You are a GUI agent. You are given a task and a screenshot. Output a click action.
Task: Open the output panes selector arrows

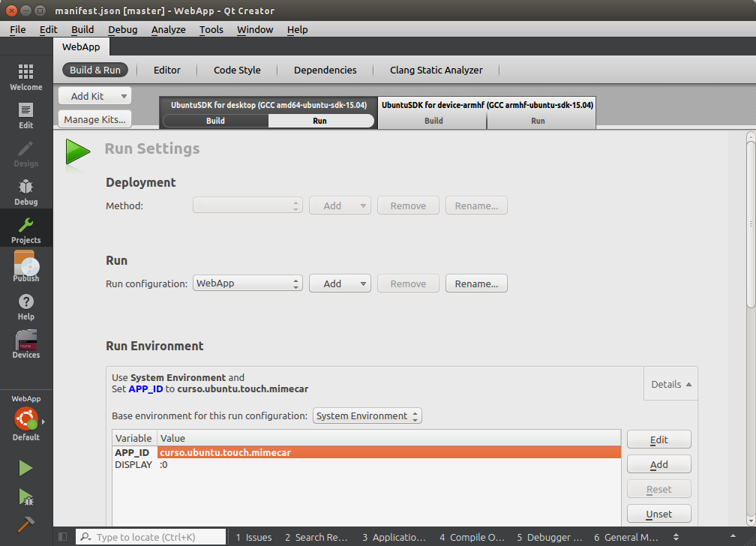click(x=676, y=537)
